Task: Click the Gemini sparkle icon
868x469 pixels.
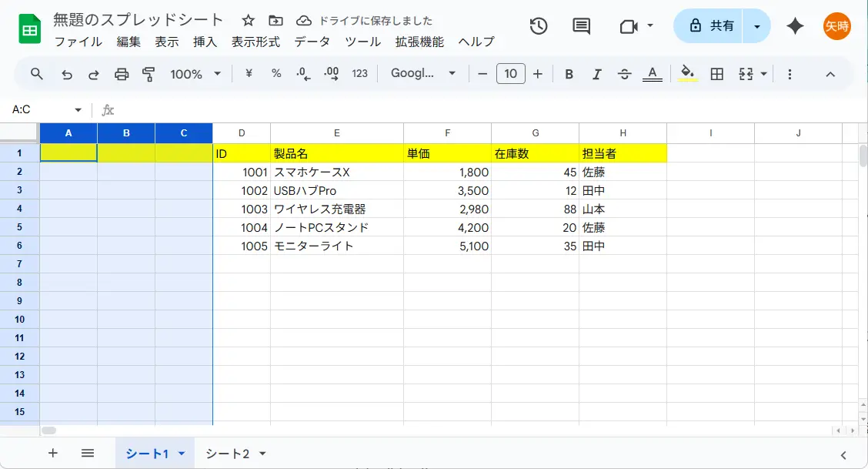Action: tap(795, 26)
